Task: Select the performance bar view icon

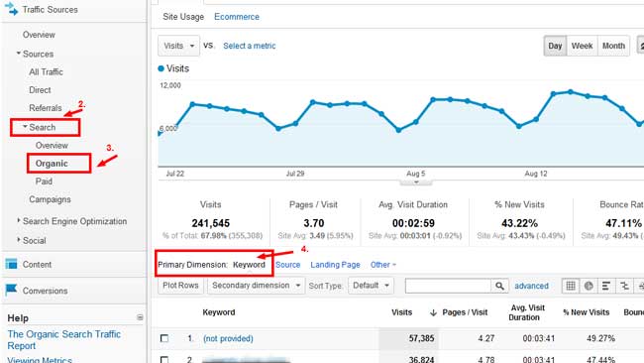Action: tap(605, 286)
